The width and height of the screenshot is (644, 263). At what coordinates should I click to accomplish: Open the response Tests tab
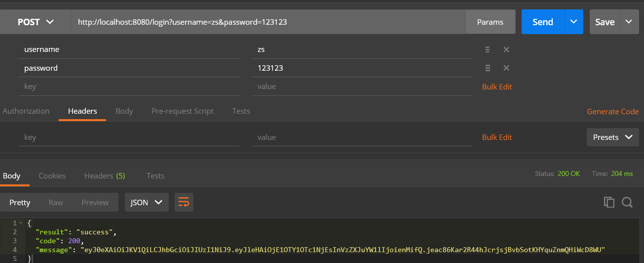click(155, 176)
